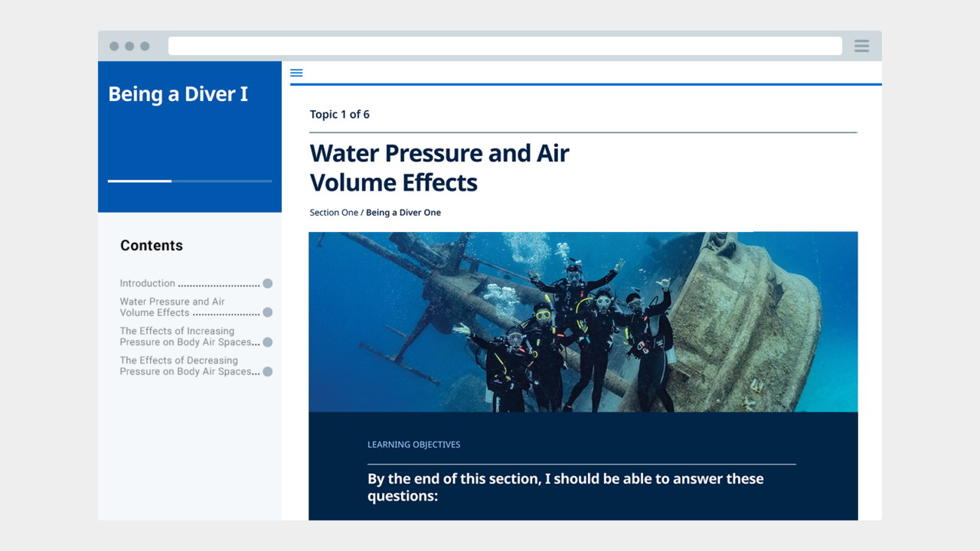
Task: Click the Section One breadcrumb text
Action: click(334, 213)
